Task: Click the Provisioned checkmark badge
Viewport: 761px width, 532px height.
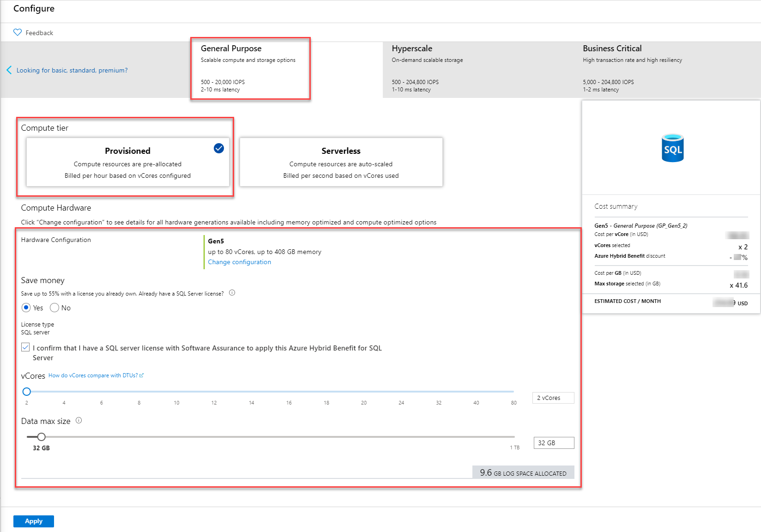Action: pos(219,148)
